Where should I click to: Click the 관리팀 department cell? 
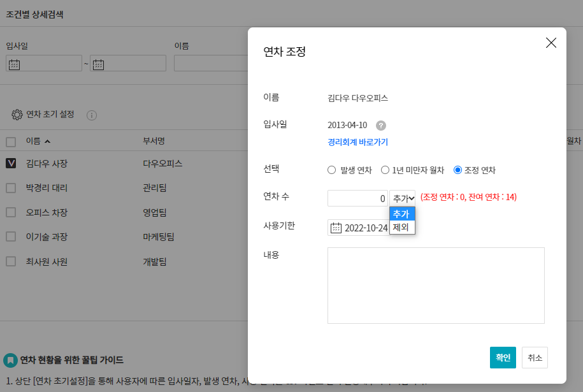pos(155,188)
